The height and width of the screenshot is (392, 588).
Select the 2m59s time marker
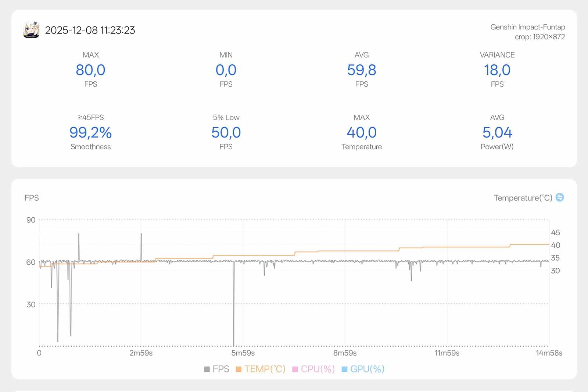point(141,353)
